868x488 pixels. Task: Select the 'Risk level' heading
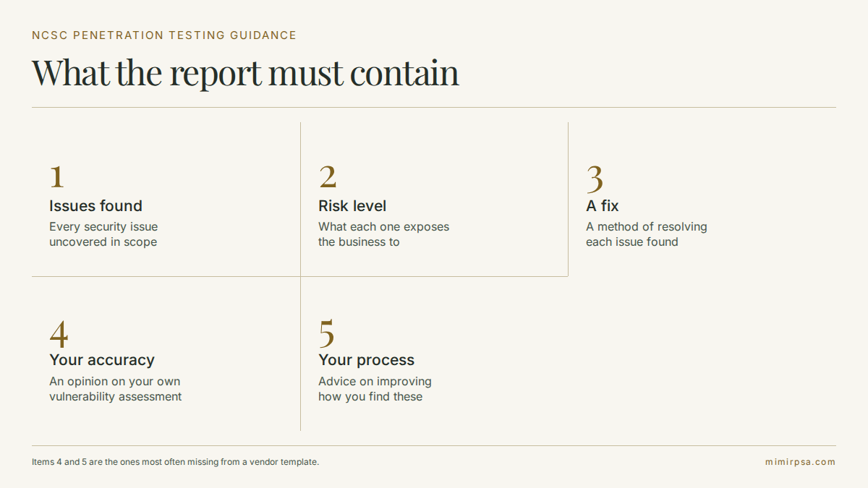352,206
